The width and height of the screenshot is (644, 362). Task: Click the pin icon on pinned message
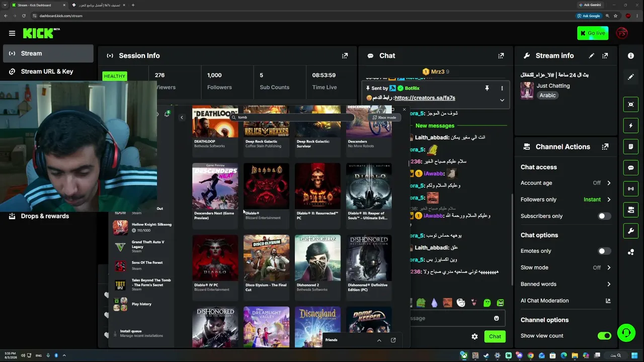click(x=487, y=88)
